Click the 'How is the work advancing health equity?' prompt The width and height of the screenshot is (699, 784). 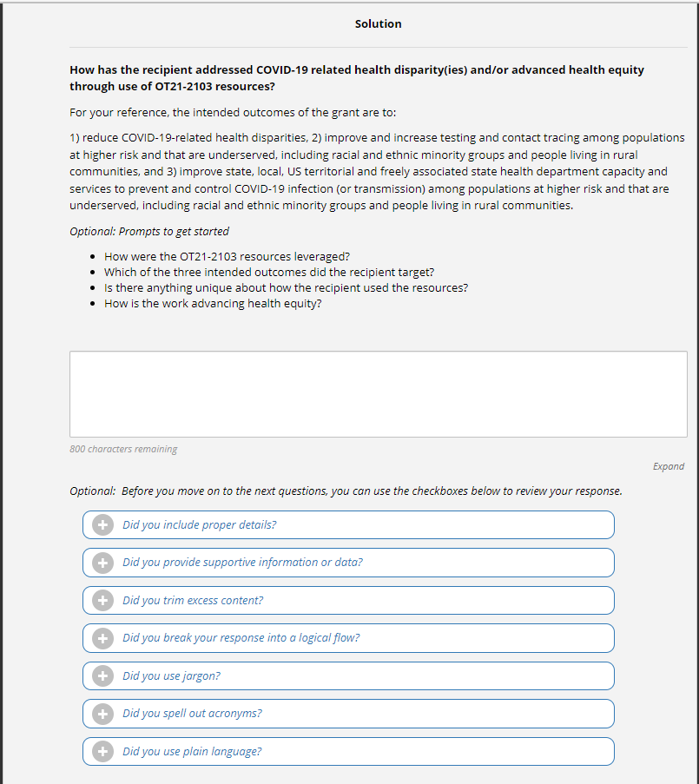tap(213, 304)
